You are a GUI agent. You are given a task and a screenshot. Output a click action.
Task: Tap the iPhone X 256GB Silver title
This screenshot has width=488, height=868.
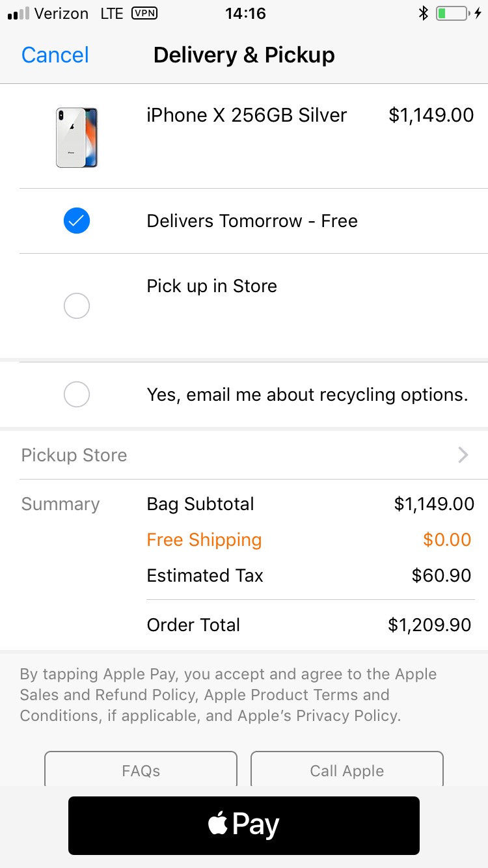247,115
